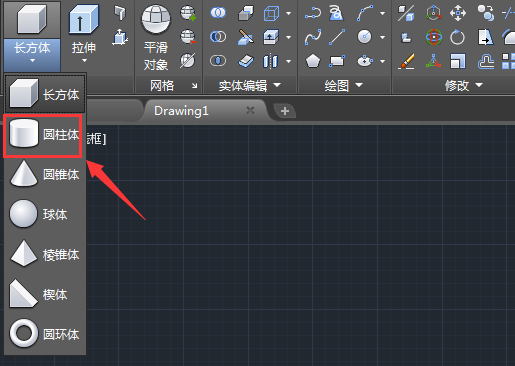This screenshot has height=366, width=515.
Task: Click the Extrude (拉伸) tool icon
Action: tap(84, 19)
